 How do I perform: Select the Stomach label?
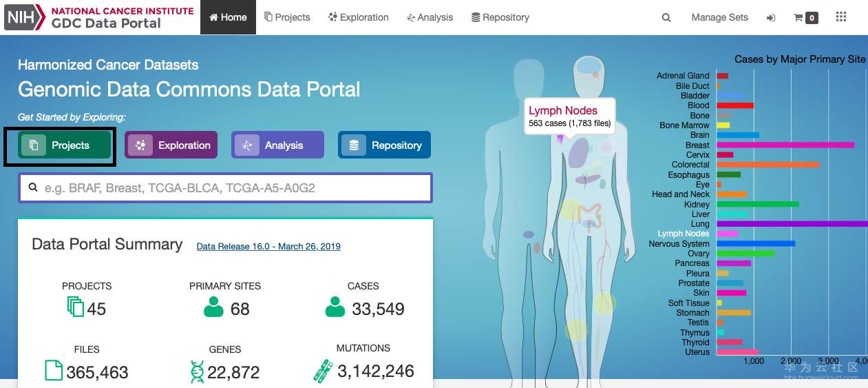(x=692, y=313)
